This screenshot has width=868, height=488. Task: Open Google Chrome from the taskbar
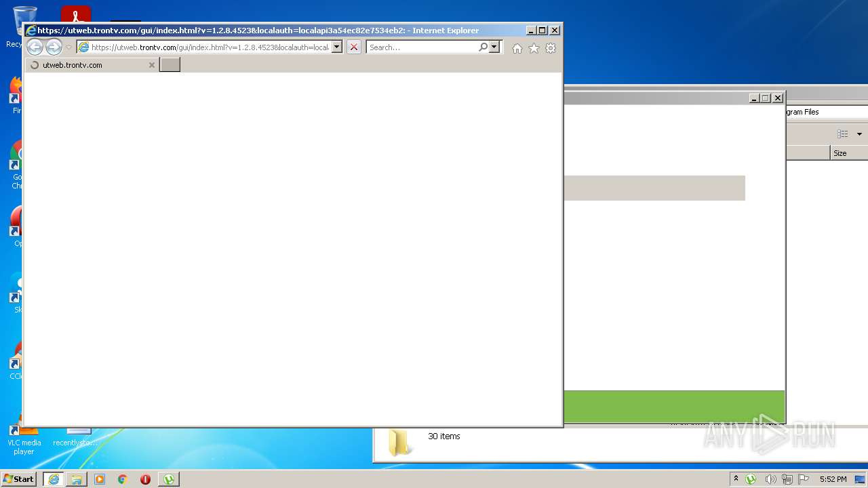click(x=123, y=479)
